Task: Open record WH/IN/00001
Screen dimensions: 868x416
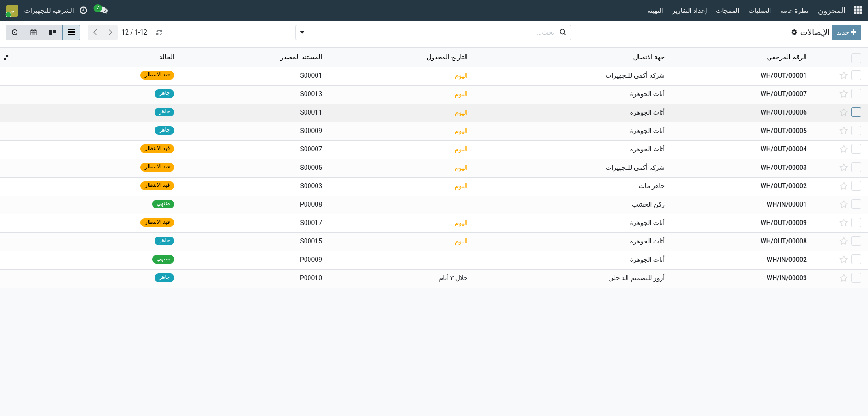Action: tap(786, 204)
